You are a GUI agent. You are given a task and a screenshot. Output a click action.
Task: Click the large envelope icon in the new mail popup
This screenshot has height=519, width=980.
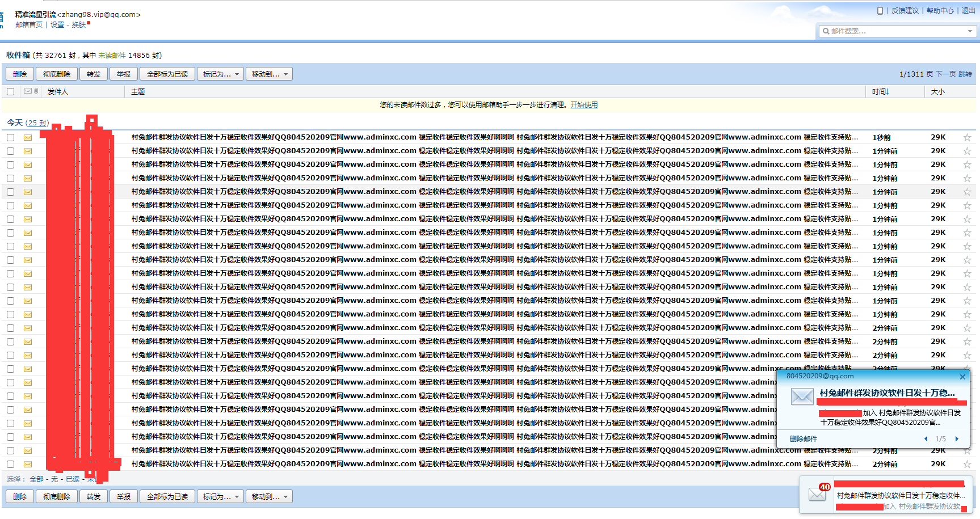tap(802, 396)
